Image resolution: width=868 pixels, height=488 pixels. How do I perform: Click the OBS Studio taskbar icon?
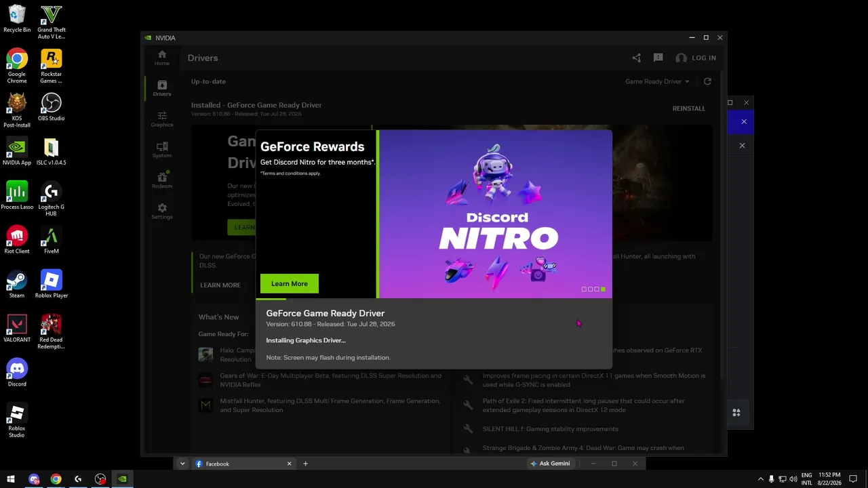(x=100, y=479)
